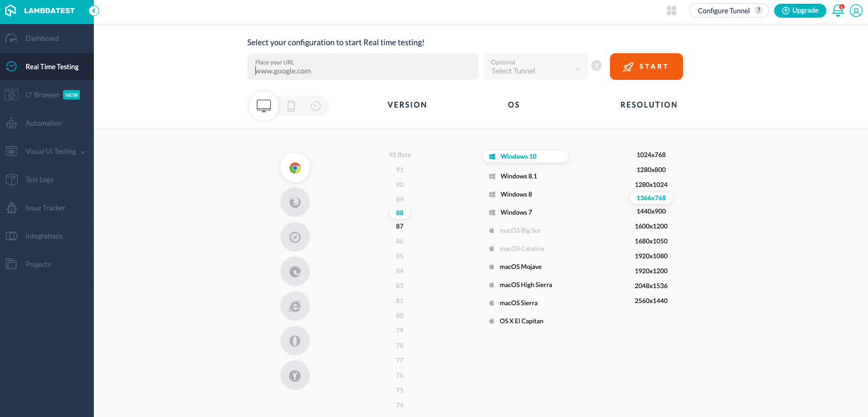Select version 86

click(x=400, y=241)
